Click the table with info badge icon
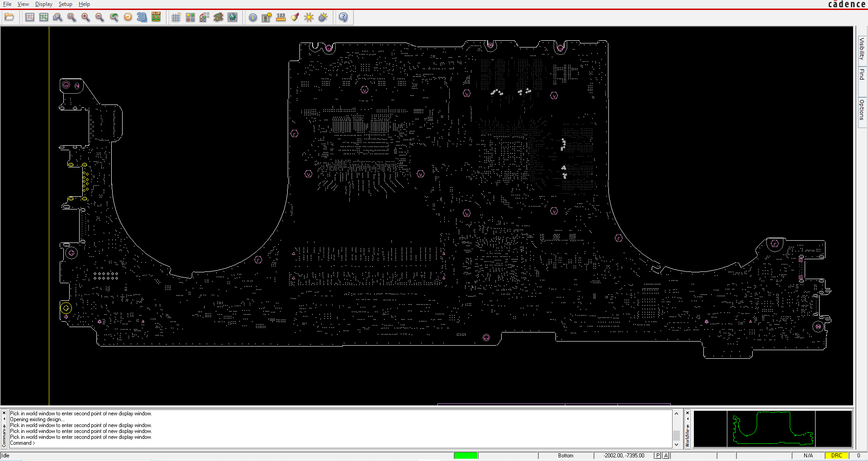The height and width of the screenshot is (461, 868). tap(267, 17)
